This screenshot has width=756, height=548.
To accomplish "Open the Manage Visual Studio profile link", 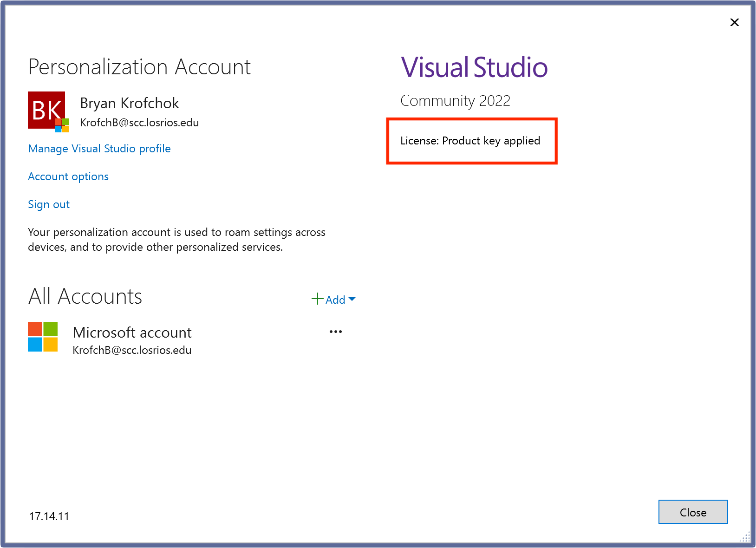I will 99,149.
